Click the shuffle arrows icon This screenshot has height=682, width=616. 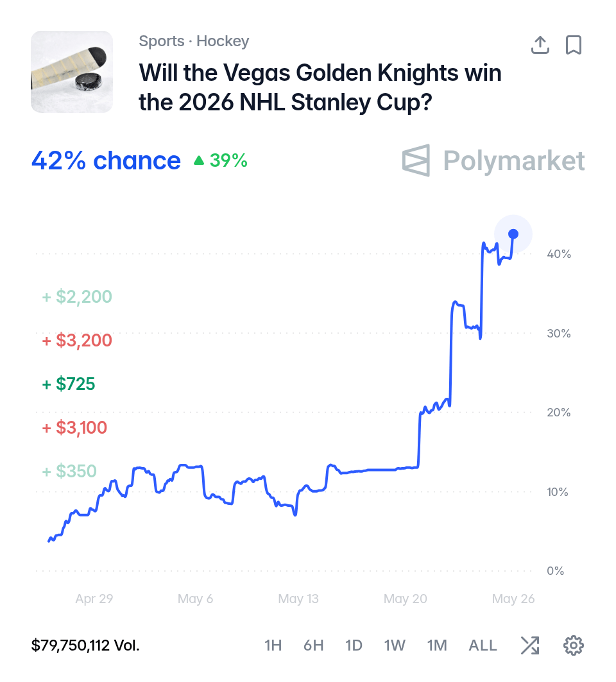530,645
